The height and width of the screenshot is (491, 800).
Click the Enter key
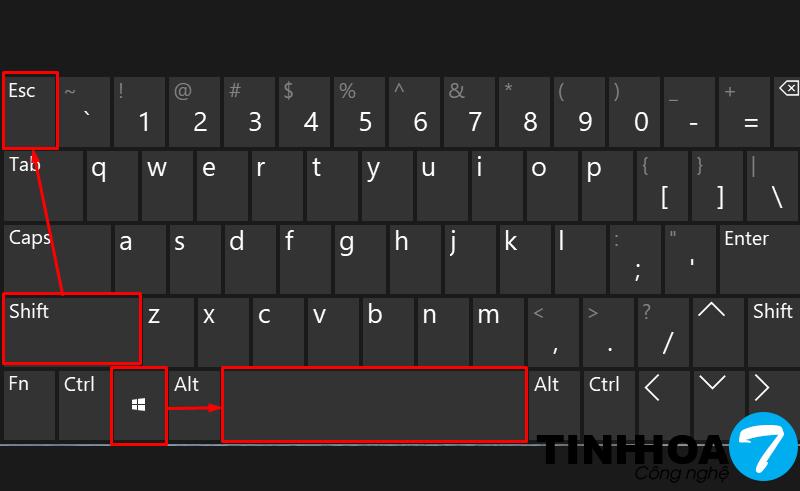point(759,259)
